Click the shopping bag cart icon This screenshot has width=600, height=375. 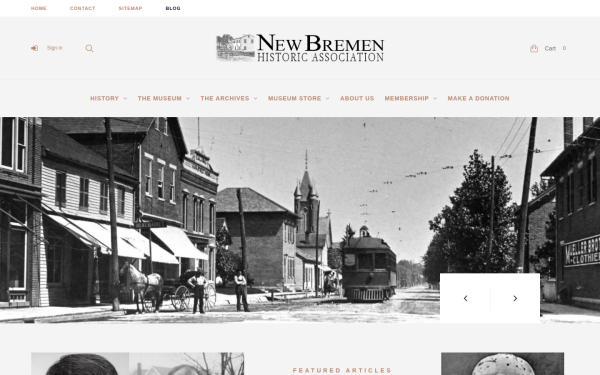tap(534, 48)
